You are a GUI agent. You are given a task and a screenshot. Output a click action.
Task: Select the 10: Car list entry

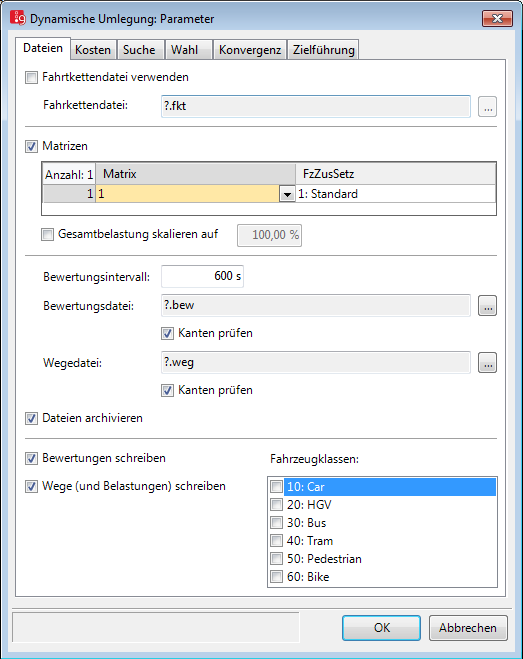(x=382, y=487)
